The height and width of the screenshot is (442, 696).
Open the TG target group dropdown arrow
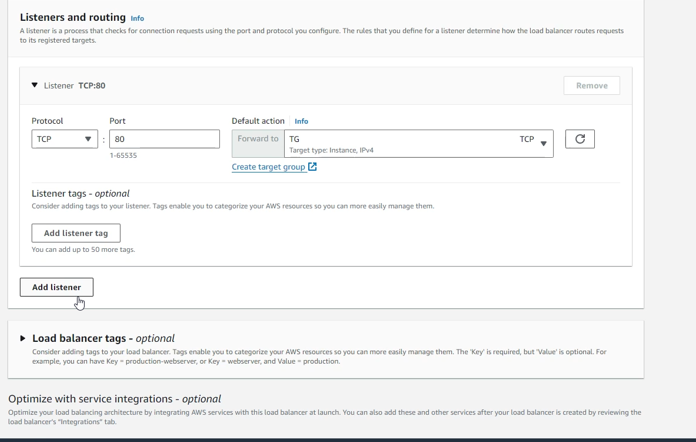(x=543, y=143)
